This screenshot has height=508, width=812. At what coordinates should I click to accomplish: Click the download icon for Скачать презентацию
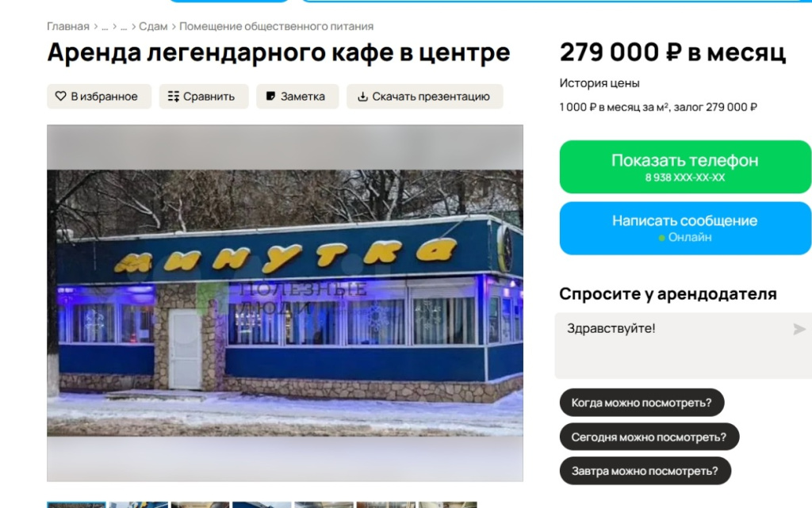[362, 96]
